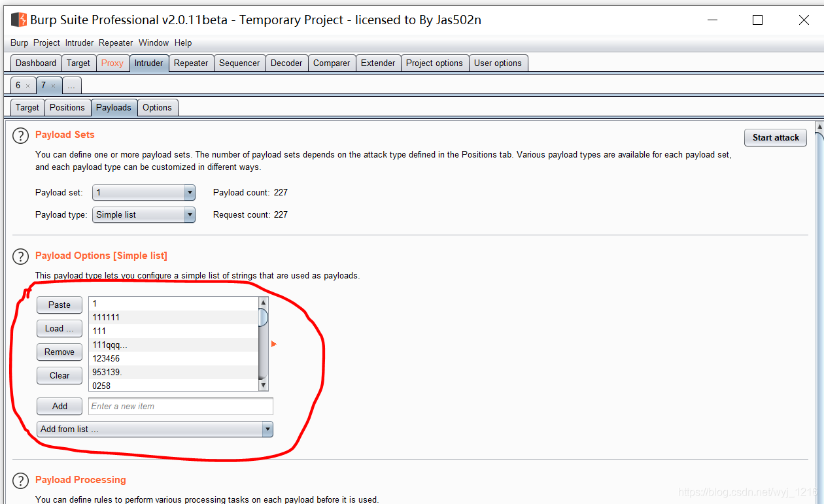Image resolution: width=824 pixels, height=504 pixels.
Task: Switch to the top-level Target tab
Action: (78, 63)
